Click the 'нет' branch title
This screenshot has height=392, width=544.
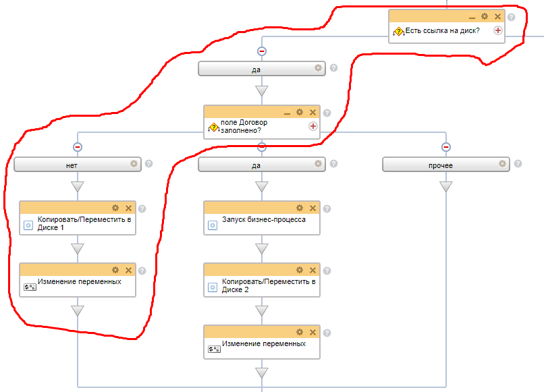click(x=72, y=165)
